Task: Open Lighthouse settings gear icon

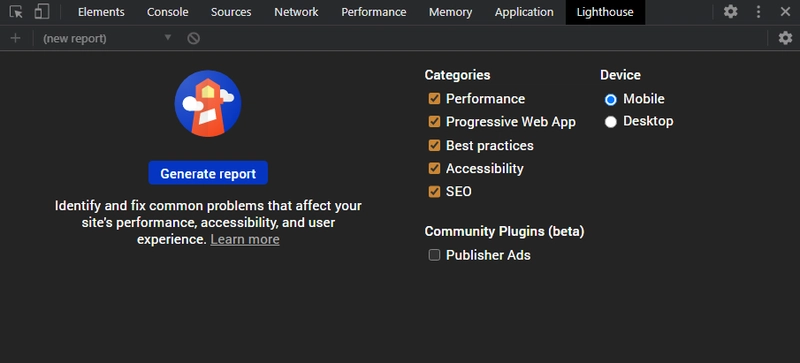Action: tap(785, 38)
